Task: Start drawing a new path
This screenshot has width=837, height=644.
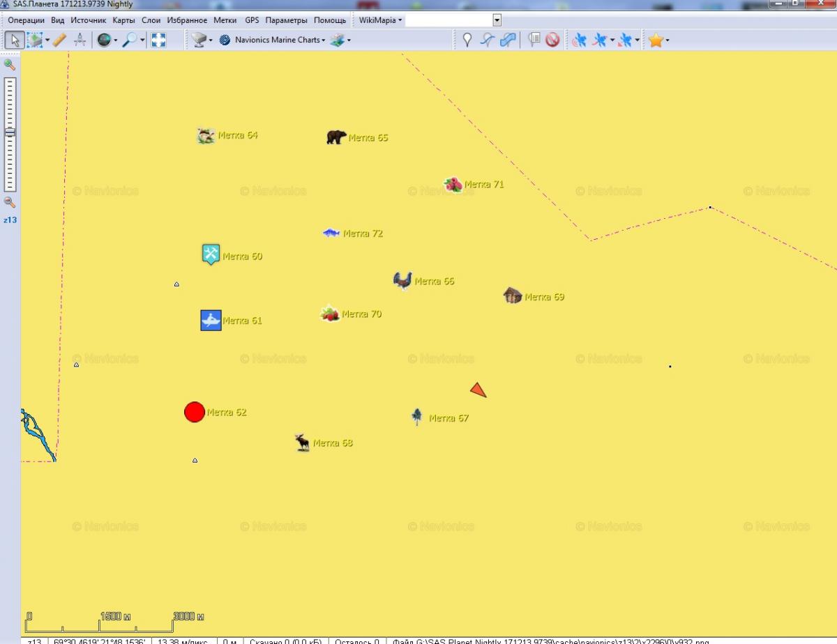Action: coord(488,40)
